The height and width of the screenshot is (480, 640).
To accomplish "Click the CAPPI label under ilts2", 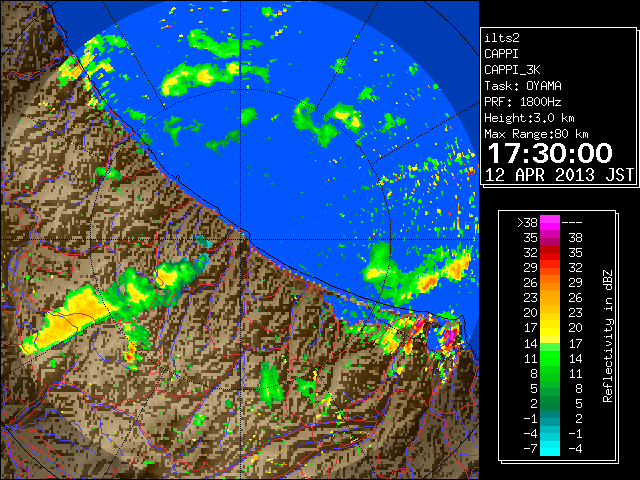I will pyautogui.click(x=501, y=54).
